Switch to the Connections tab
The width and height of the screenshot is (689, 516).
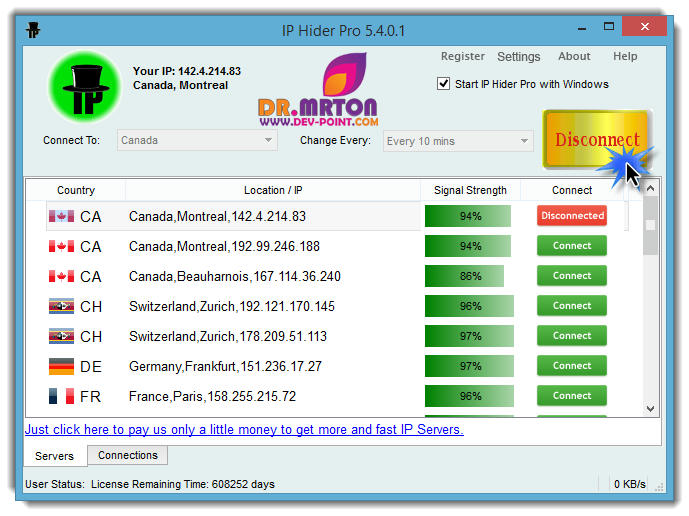(127, 455)
